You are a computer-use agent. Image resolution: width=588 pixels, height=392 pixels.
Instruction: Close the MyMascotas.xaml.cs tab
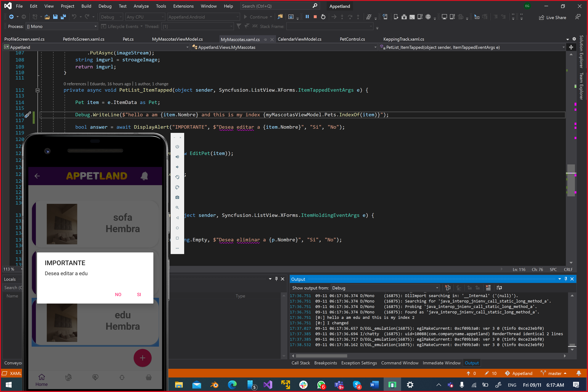pyautogui.click(x=272, y=40)
